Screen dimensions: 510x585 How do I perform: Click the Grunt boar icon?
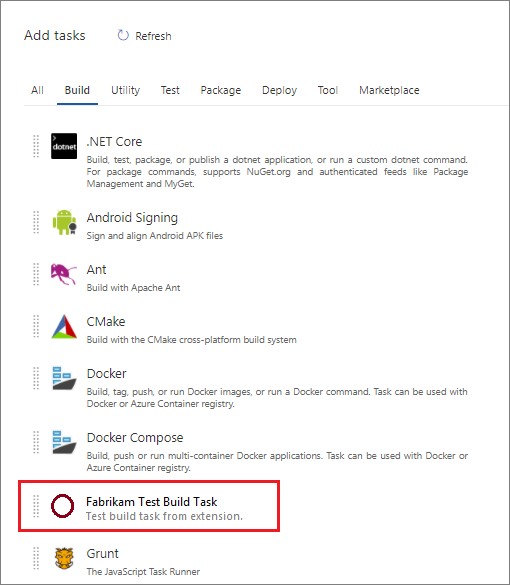click(64, 558)
